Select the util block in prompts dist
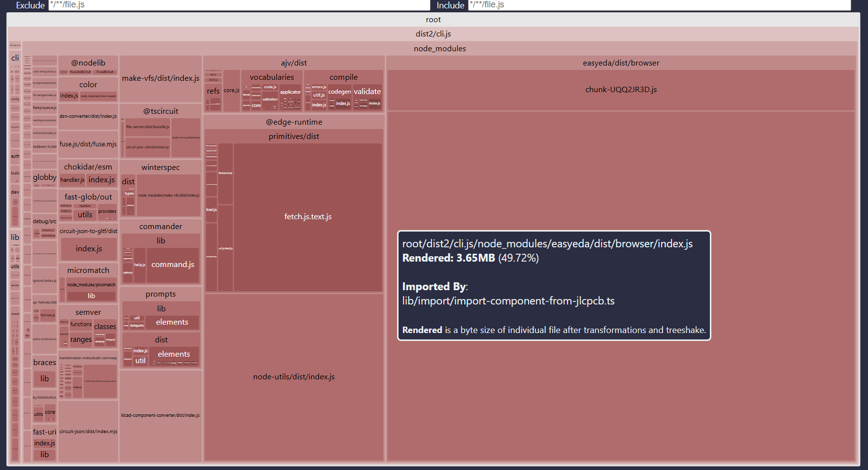Viewport: 868px width, 470px height. 140,361
